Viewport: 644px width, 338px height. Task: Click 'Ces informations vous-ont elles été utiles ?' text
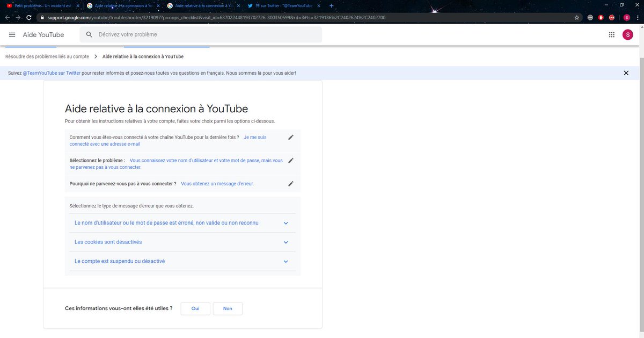click(119, 308)
